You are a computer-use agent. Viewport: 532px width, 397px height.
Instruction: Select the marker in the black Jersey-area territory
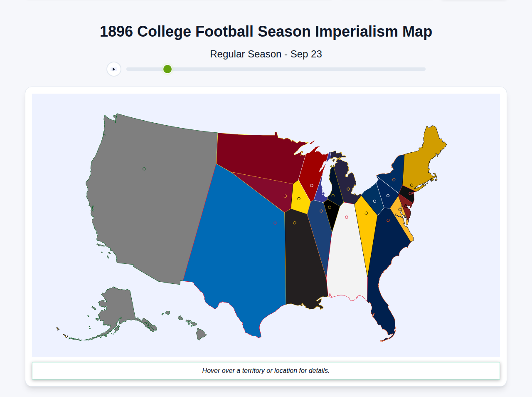point(411,193)
